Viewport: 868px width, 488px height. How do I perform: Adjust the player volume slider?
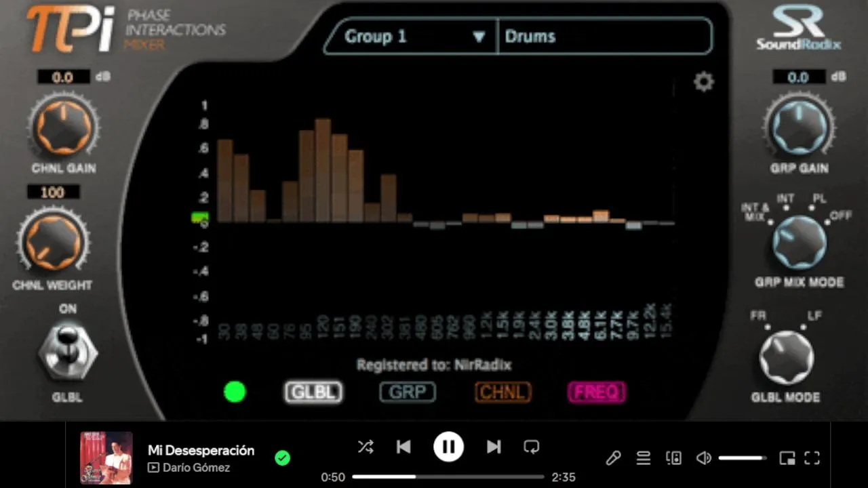tap(742, 458)
